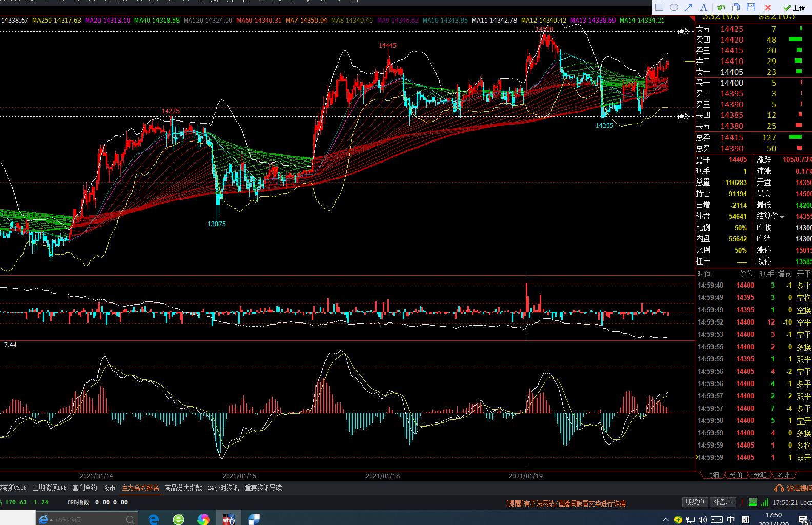Show hidden system tray icons
Viewport: 812px width, 525px height.
(x=666, y=519)
